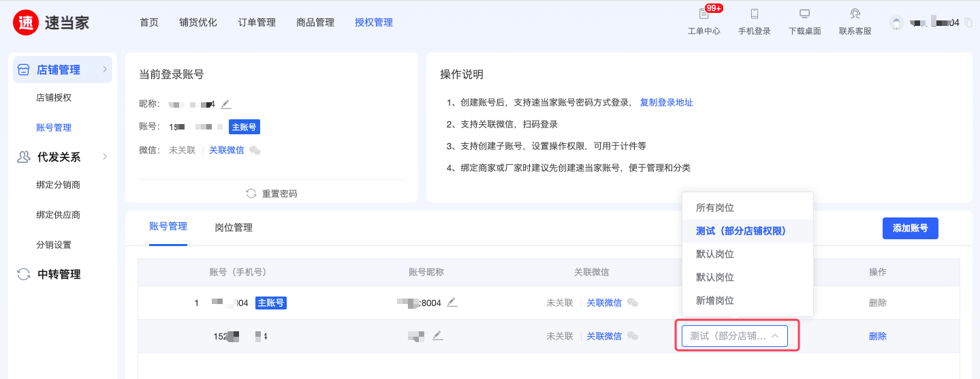Open the 工单中心 work order icon

[704, 14]
